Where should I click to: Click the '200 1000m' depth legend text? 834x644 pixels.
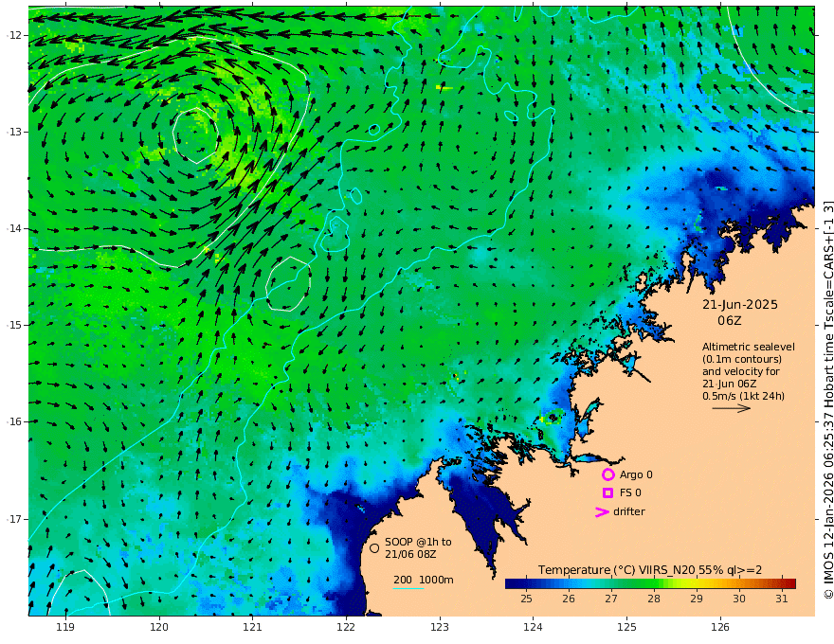click(424, 580)
